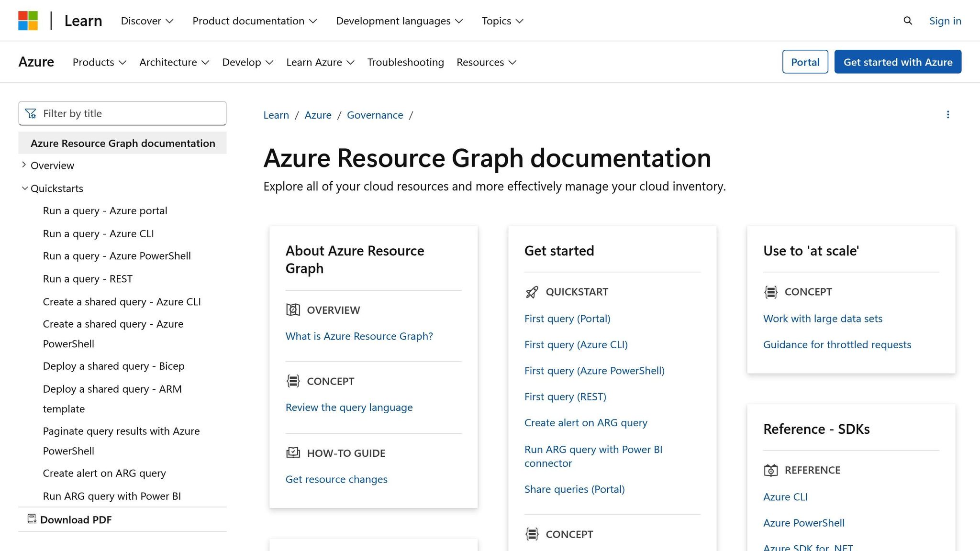Click the Azure breadcrumb link
The height and width of the screenshot is (551, 980).
(x=318, y=115)
